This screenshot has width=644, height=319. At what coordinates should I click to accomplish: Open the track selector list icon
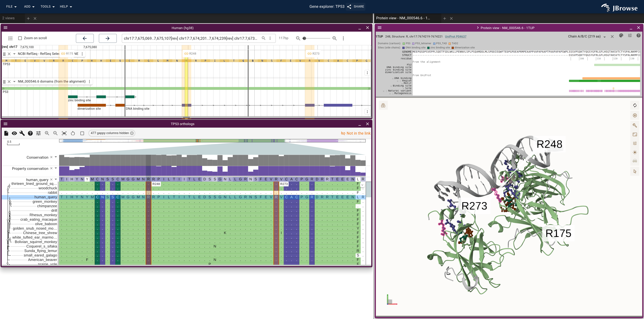coord(10,38)
